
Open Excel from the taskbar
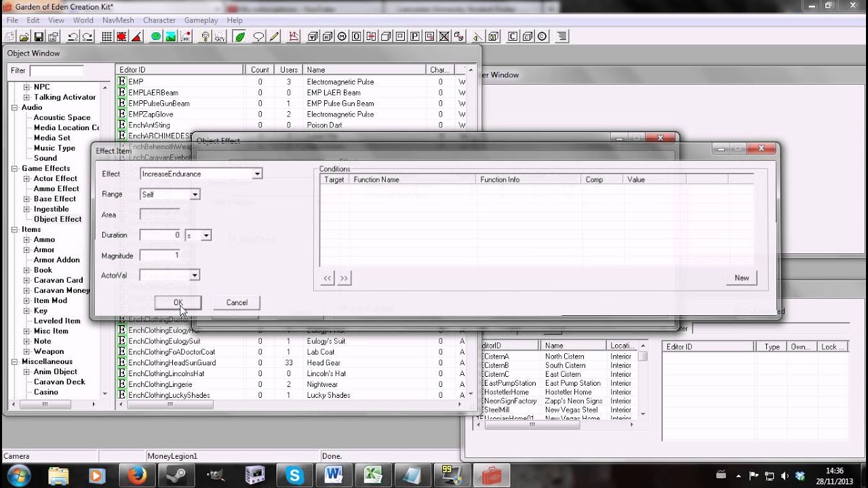[372, 475]
